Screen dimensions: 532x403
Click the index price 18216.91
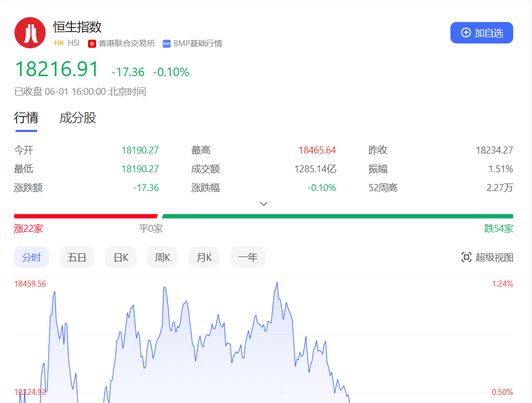[57, 69]
